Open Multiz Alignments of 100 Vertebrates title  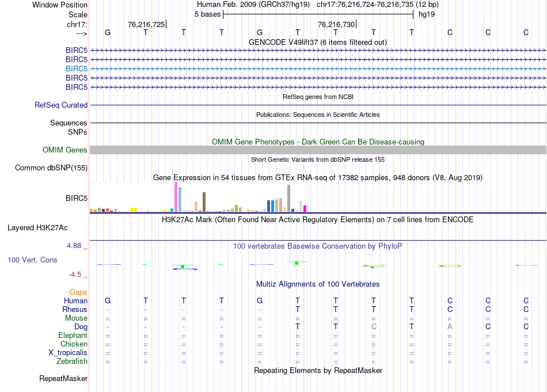(318, 284)
